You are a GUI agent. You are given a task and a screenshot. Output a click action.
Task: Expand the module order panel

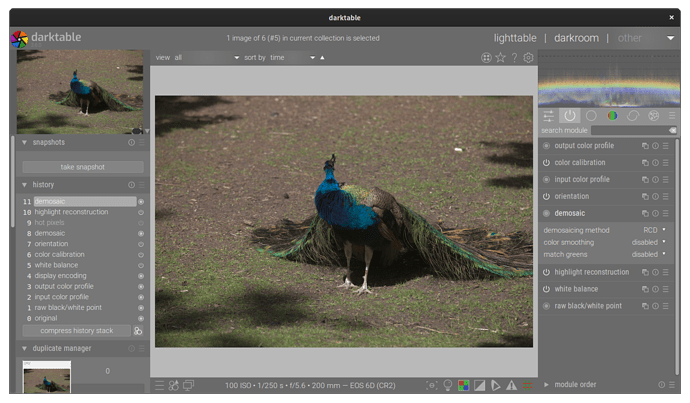[546, 385]
